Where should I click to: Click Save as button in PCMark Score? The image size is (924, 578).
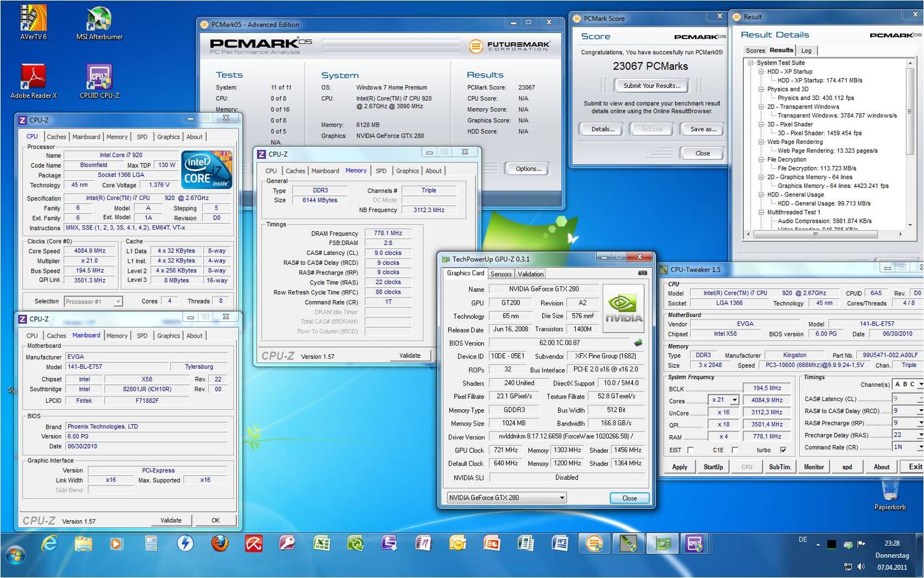(703, 129)
